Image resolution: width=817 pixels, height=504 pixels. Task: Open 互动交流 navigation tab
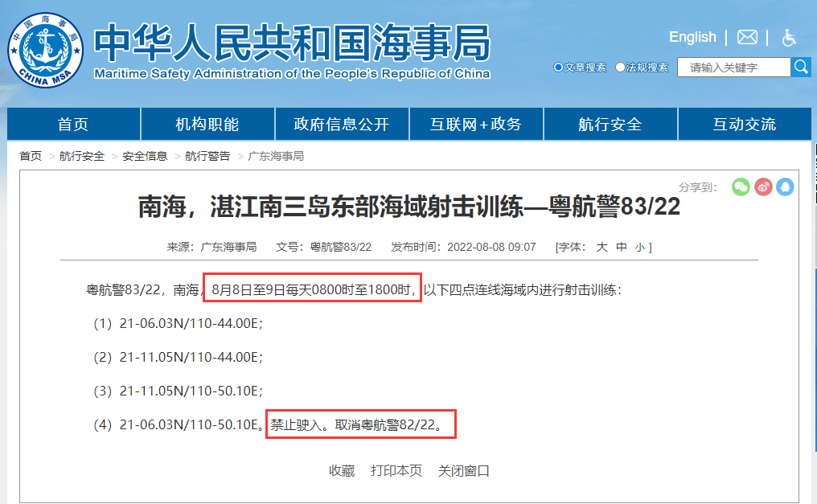745,124
